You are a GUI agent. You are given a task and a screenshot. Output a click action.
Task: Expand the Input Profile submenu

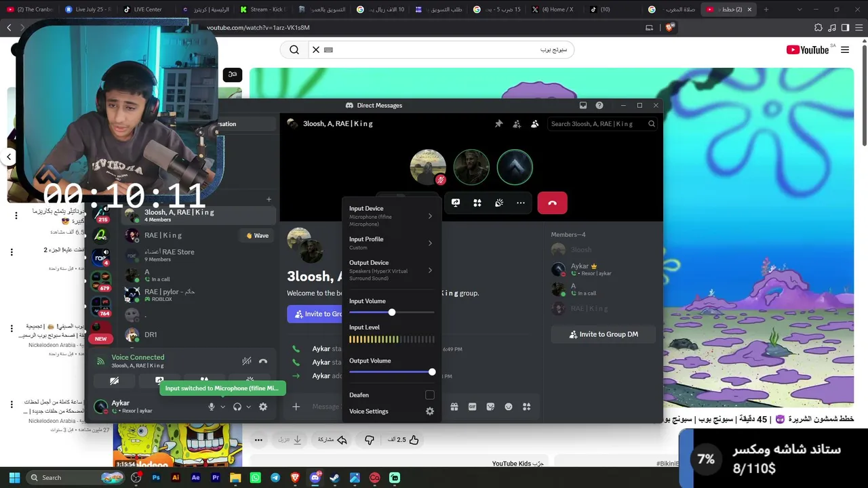pyautogui.click(x=391, y=243)
